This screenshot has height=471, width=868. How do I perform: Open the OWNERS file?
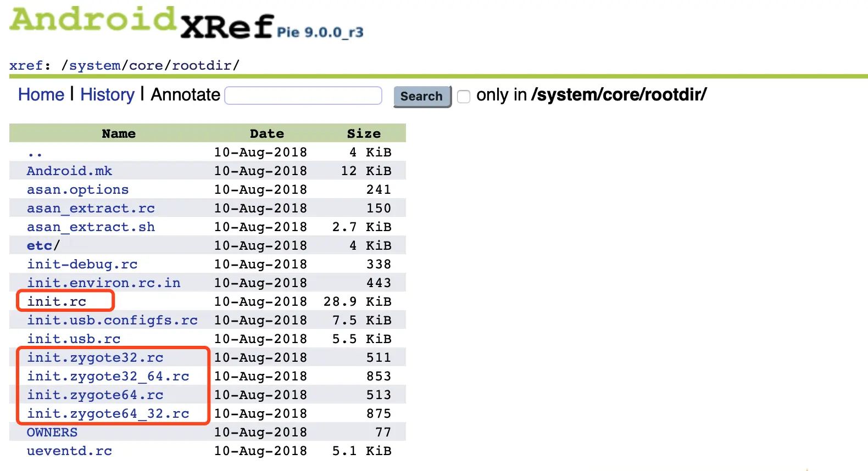point(52,432)
